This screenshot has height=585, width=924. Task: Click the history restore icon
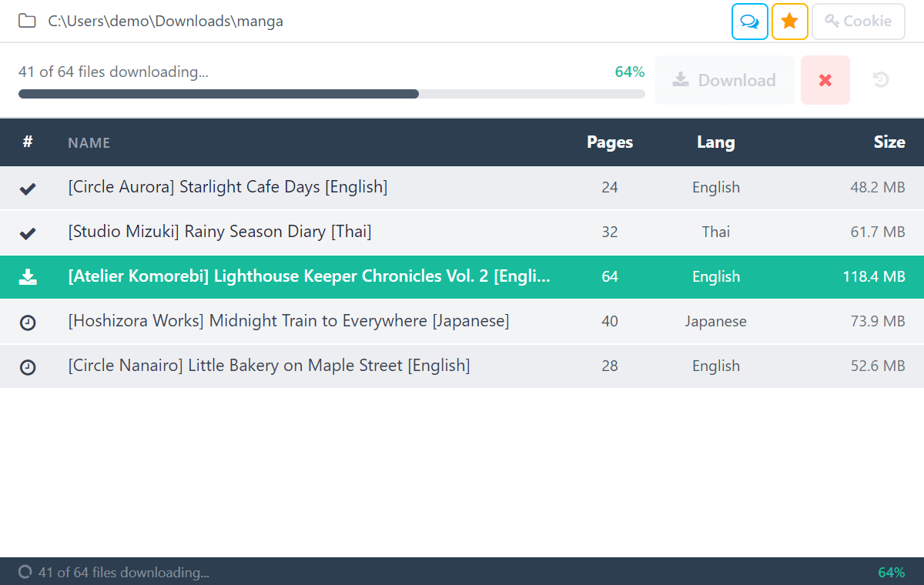click(881, 80)
